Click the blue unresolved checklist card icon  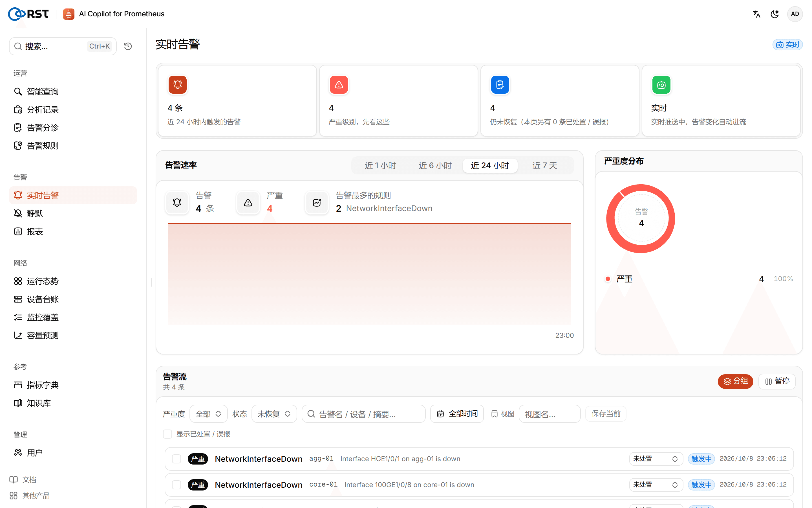tap(500, 85)
